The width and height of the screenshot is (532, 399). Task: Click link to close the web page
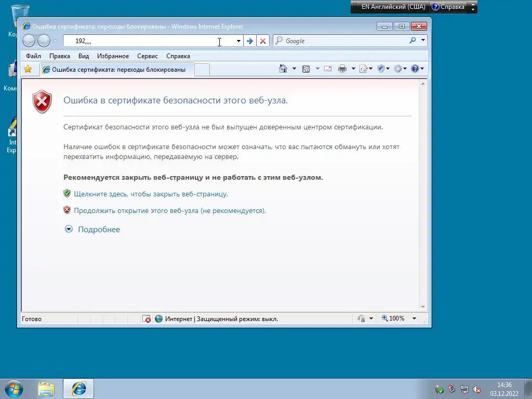(151, 194)
